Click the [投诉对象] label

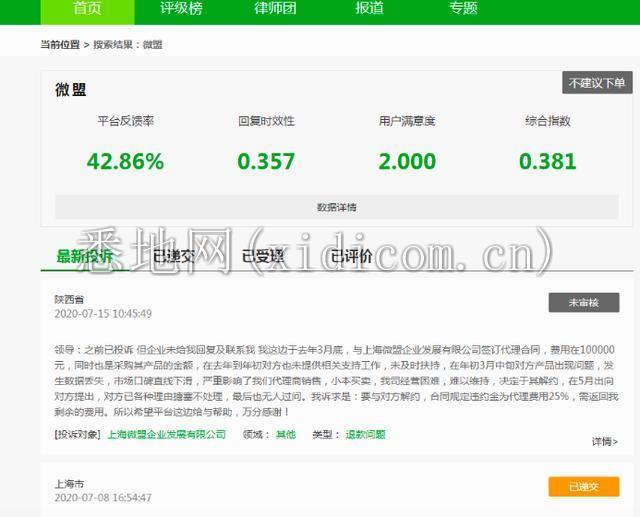pos(78,434)
